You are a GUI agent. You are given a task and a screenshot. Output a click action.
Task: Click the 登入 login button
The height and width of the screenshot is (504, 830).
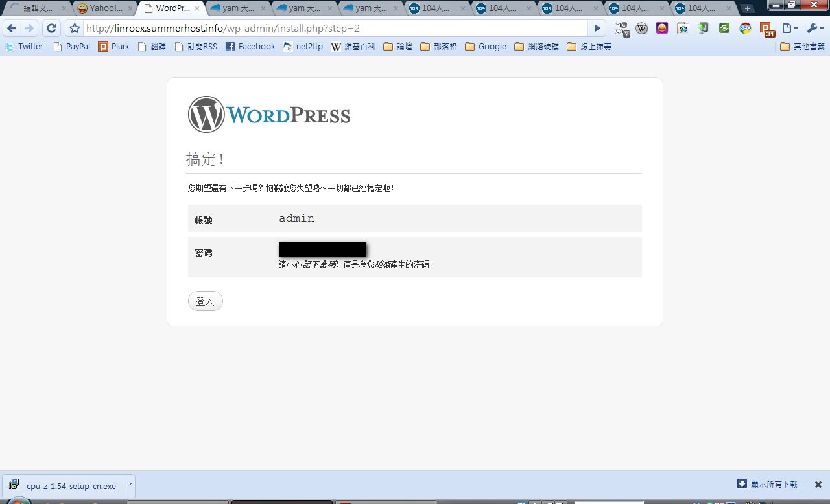pyautogui.click(x=205, y=301)
